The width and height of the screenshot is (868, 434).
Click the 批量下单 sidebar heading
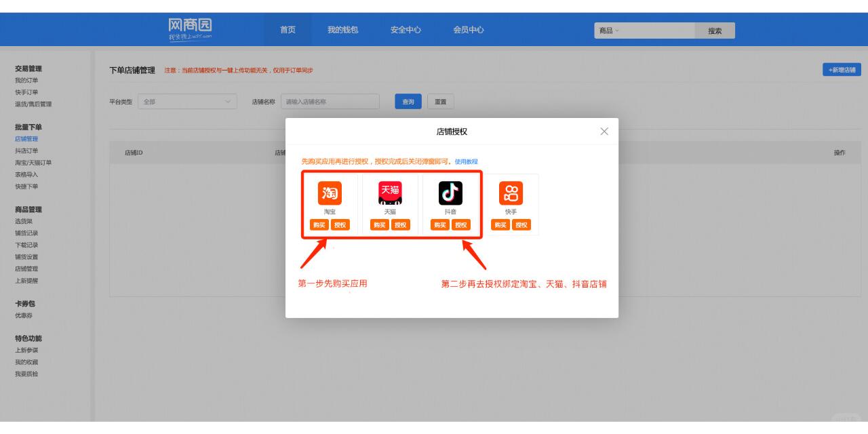[x=28, y=127]
